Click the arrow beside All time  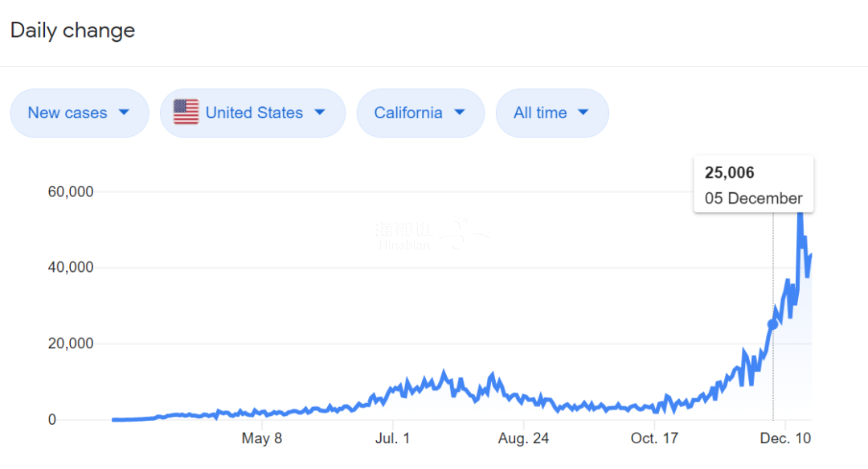pyautogui.click(x=583, y=113)
